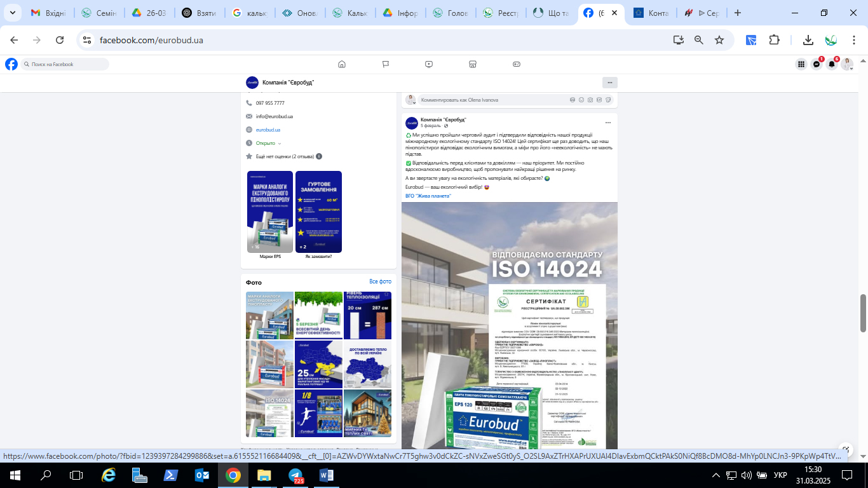Switch to the 'Конта' tab
The width and height of the screenshot is (868, 488).
point(652,13)
